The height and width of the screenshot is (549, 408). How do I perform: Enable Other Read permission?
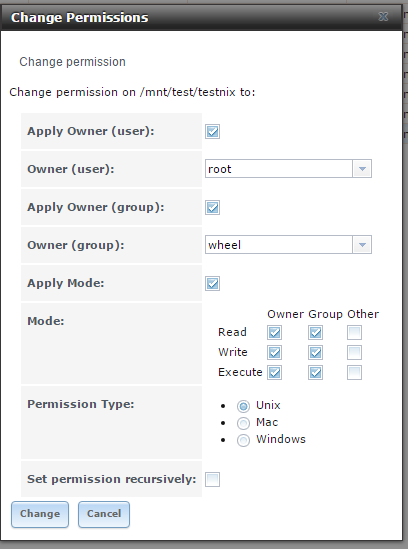click(354, 332)
